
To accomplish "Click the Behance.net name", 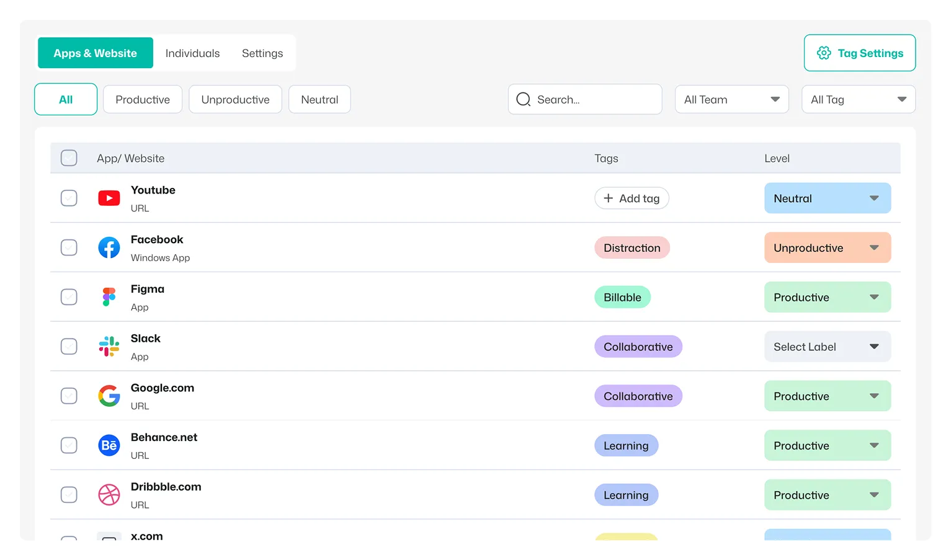I will coord(164,437).
